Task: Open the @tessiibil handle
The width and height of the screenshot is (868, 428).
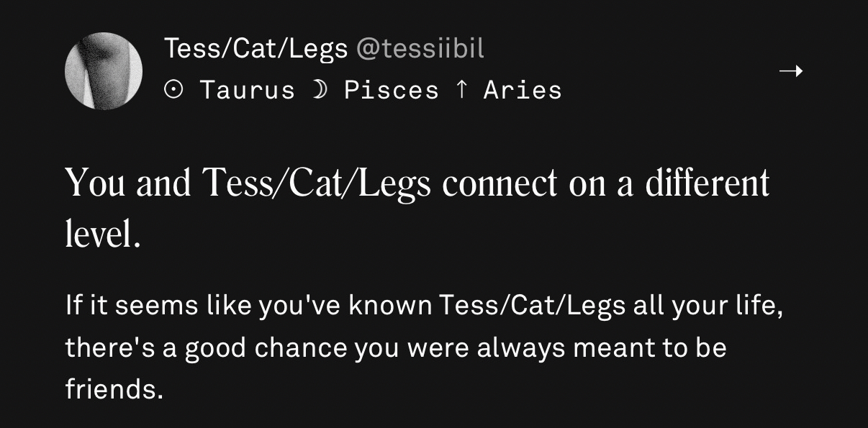Action: coord(420,49)
